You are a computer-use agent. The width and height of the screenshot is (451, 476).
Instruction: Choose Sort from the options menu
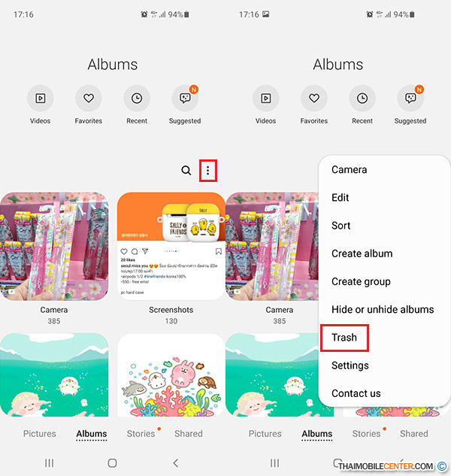(x=341, y=226)
